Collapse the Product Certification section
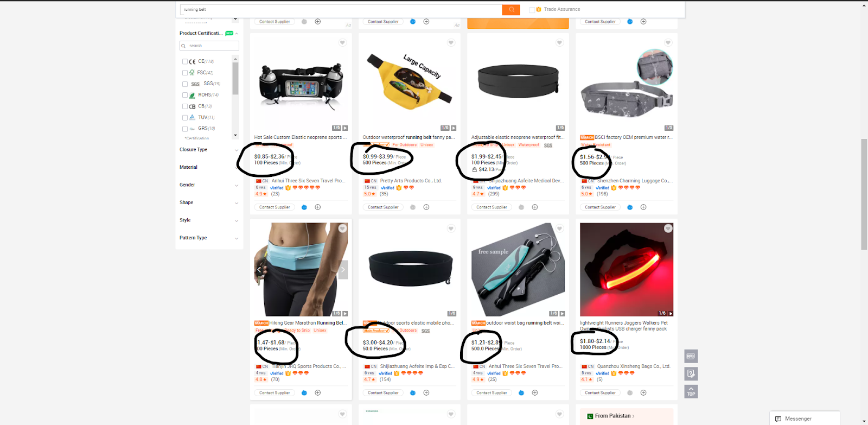Image resolution: width=868 pixels, height=425 pixels. [x=237, y=34]
